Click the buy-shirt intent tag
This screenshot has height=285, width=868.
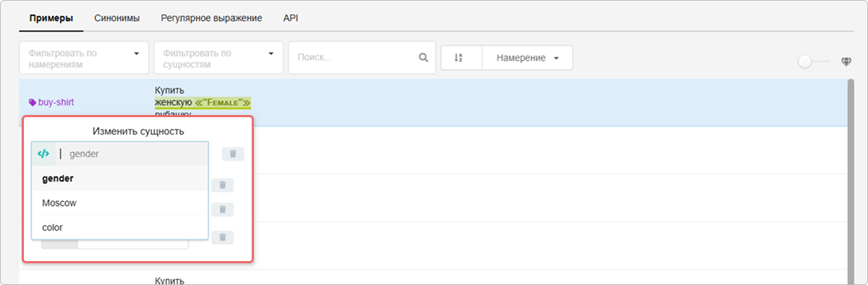tap(51, 102)
